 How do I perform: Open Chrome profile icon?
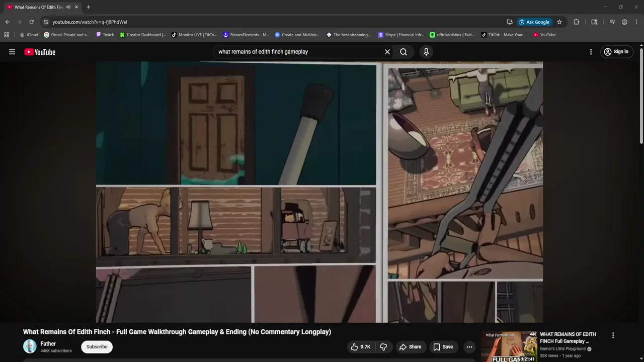624,22
